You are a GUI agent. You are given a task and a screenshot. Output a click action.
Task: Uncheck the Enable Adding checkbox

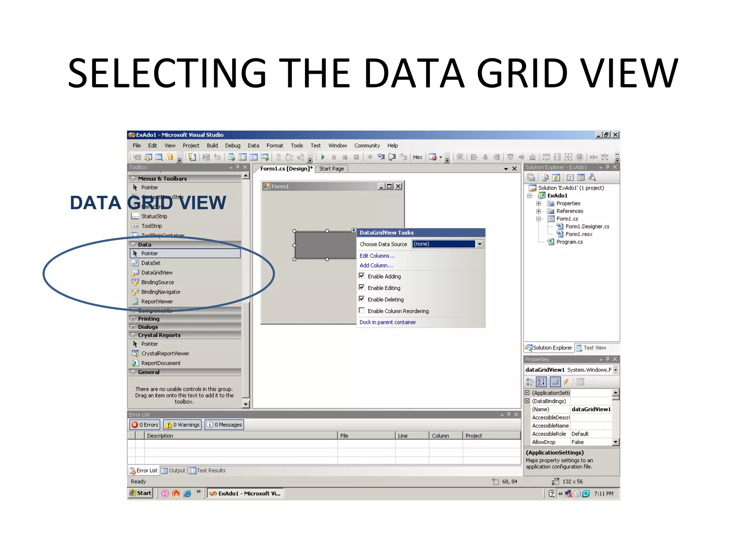[362, 276]
